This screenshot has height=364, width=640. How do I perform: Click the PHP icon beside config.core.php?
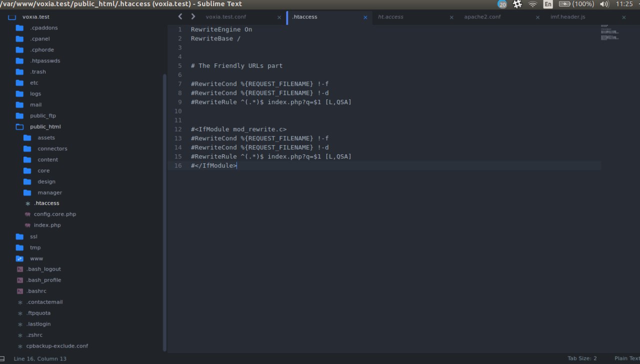point(27,214)
